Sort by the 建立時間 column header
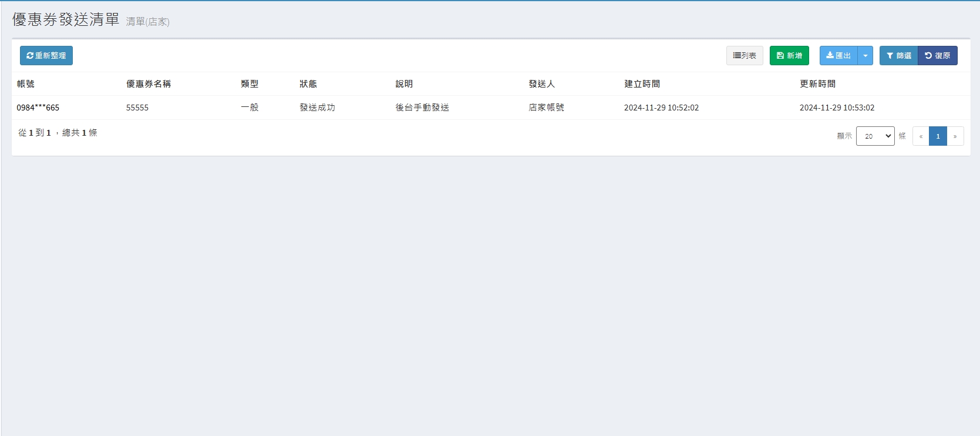 click(642, 84)
